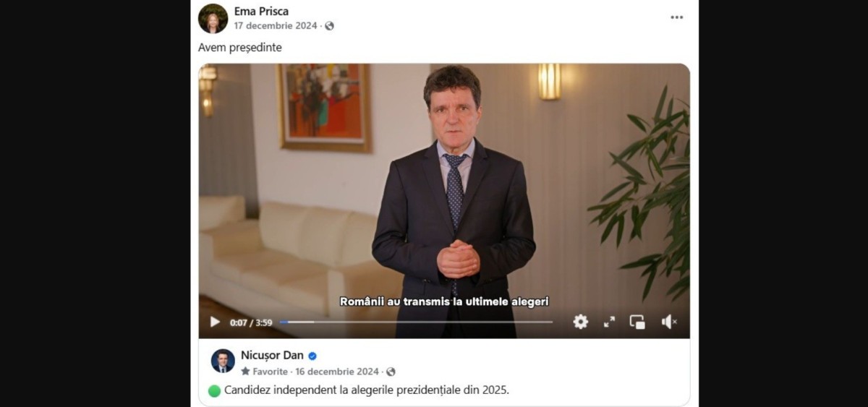Expand video to fullscreen
This screenshot has height=407, width=868.
coord(609,322)
